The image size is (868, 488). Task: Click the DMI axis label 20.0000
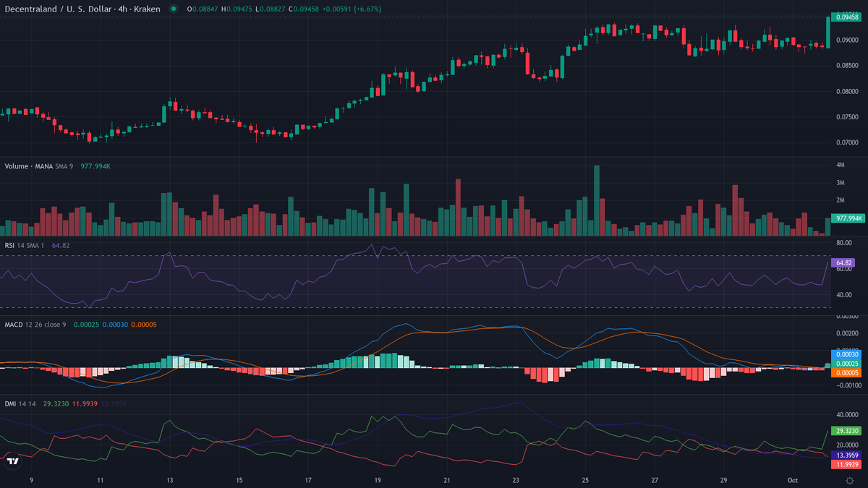[x=848, y=445]
